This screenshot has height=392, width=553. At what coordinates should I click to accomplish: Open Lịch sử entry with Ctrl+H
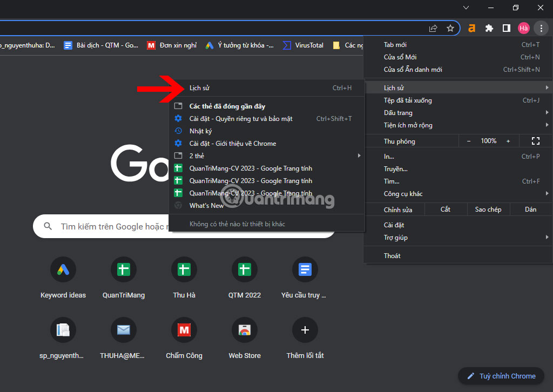tap(267, 88)
